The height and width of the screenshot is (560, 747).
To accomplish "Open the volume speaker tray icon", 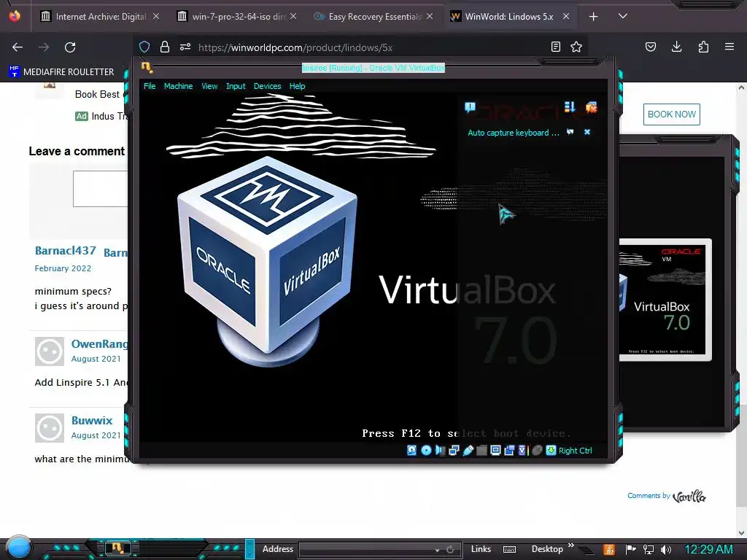I will 666,550.
